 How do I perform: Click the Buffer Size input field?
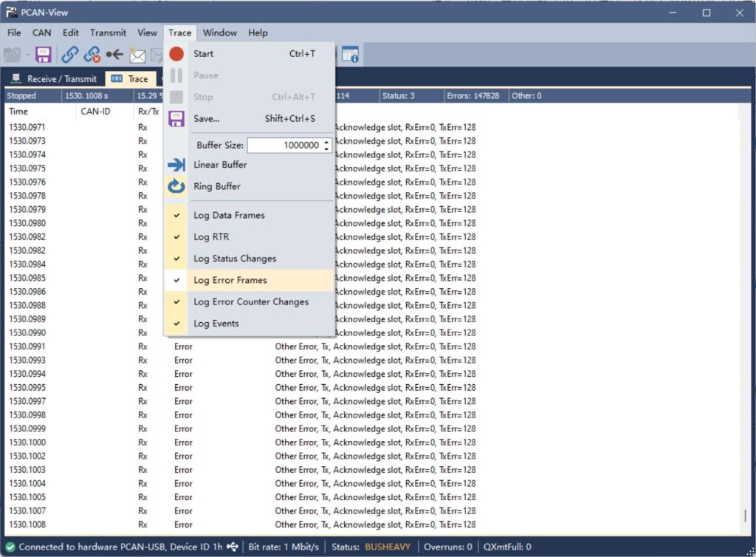[285, 145]
